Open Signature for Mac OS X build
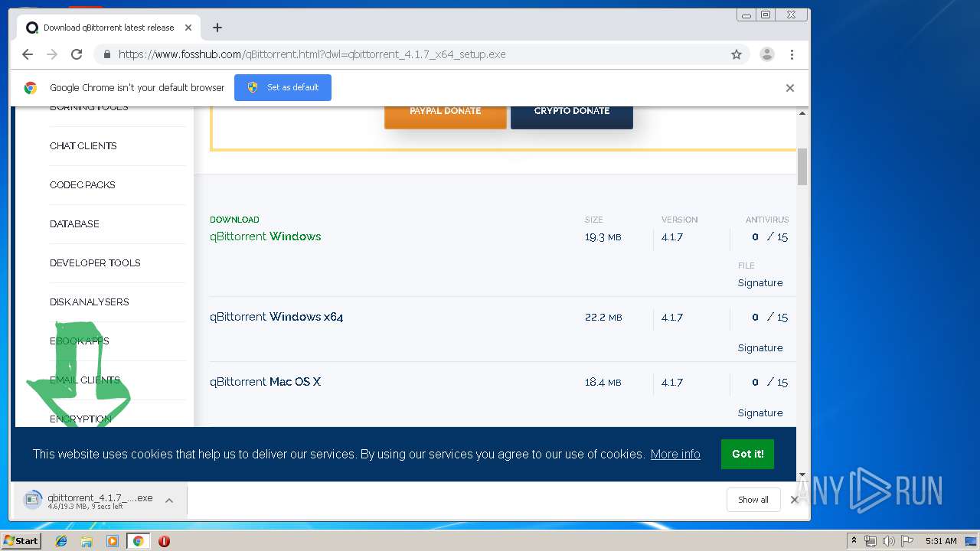 point(760,412)
